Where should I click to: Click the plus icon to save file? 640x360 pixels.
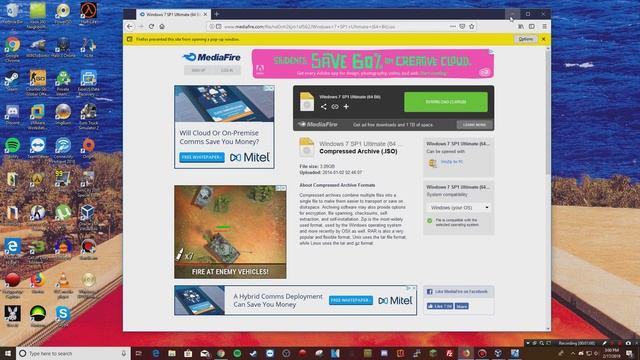click(346, 107)
